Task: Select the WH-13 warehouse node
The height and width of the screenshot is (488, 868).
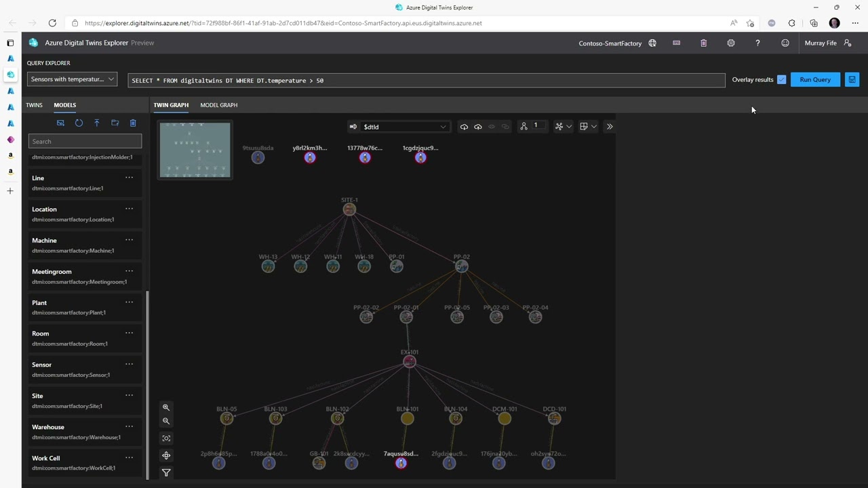Action: [268, 266]
